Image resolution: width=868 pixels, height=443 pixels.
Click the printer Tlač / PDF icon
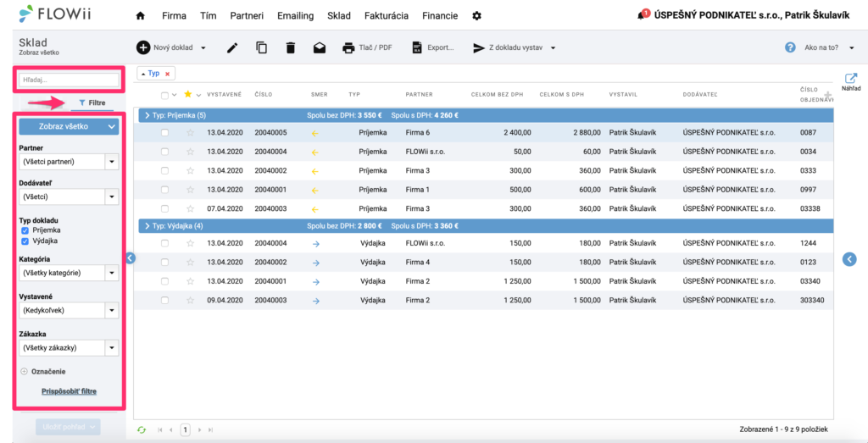348,48
